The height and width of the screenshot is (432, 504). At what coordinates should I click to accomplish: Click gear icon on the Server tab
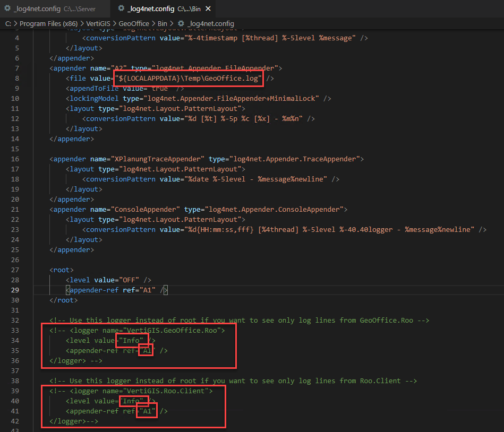pos(7,8)
